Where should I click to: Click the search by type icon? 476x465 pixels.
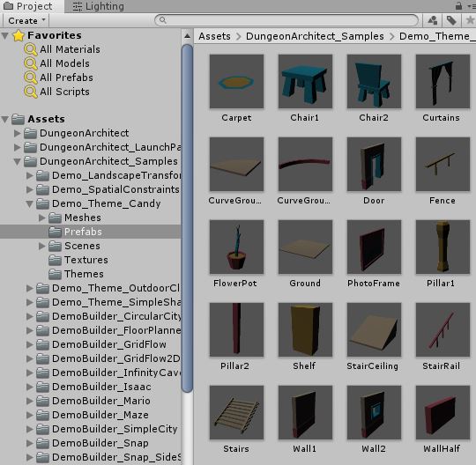(433, 20)
